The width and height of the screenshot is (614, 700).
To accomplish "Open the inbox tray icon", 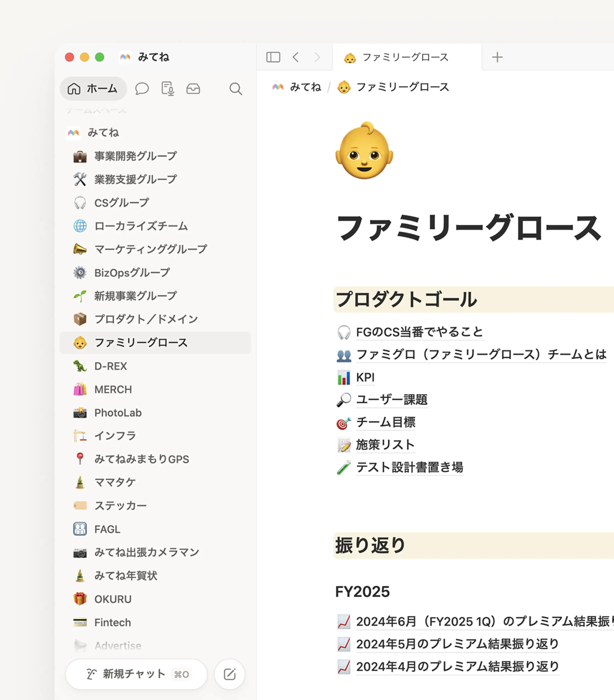I will click(x=193, y=89).
